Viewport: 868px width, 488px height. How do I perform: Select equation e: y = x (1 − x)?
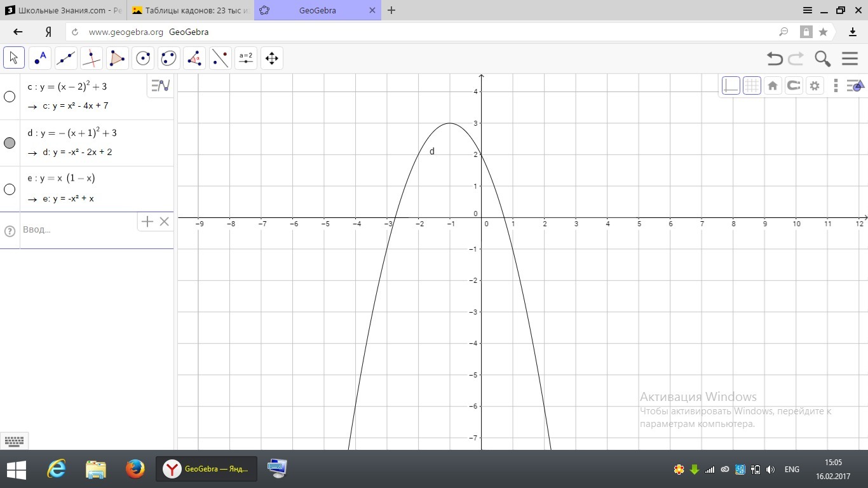[62, 179]
